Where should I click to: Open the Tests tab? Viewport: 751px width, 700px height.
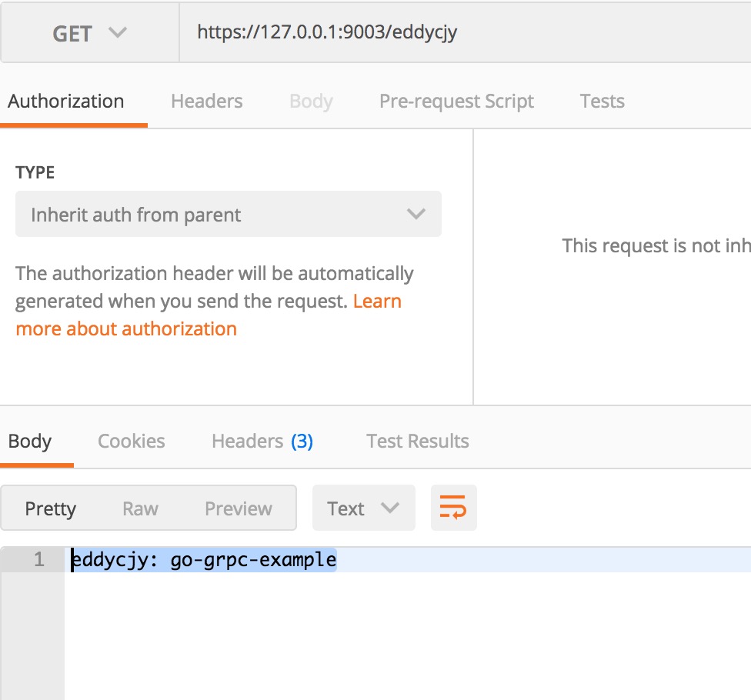point(602,102)
